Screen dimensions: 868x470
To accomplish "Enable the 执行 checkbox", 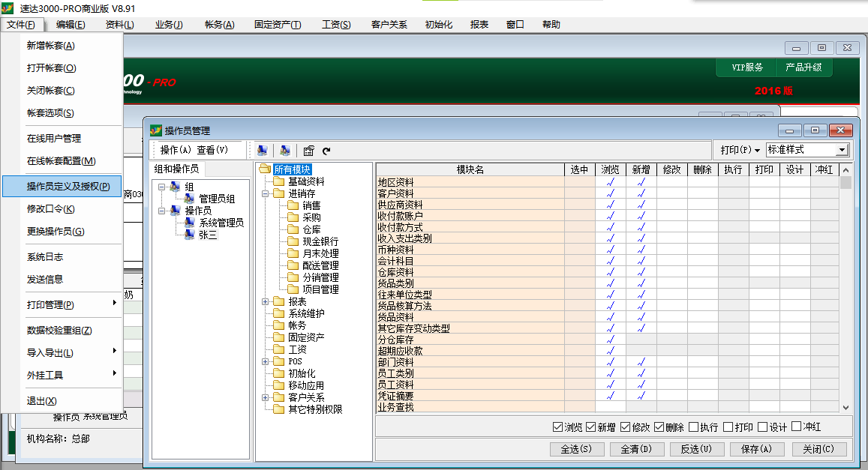I will (694, 427).
